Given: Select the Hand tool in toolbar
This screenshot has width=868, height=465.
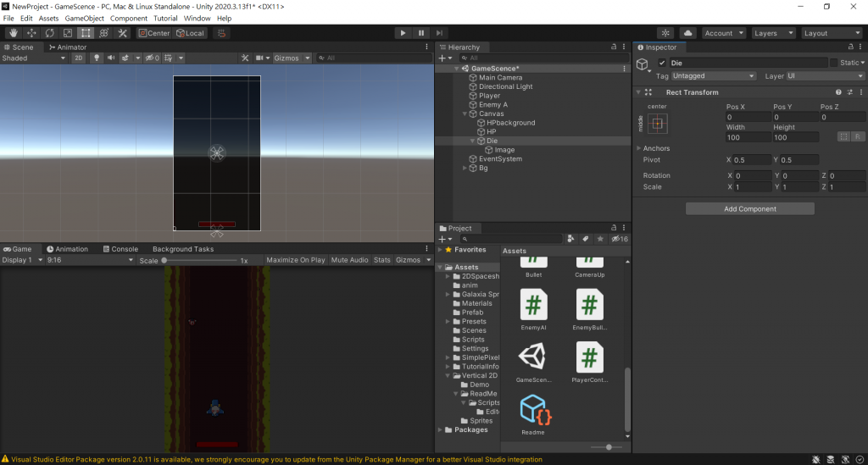Looking at the screenshot, I should 14,33.
